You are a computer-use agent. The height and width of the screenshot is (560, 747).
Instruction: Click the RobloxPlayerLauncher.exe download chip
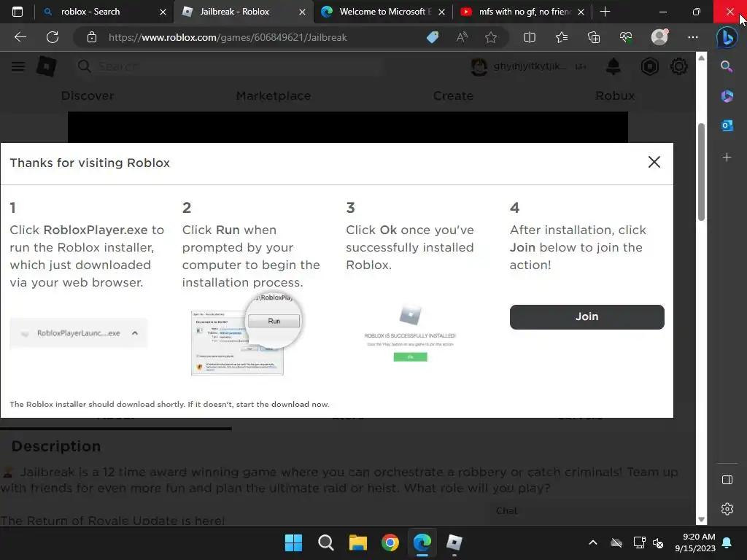[x=79, y=332]
